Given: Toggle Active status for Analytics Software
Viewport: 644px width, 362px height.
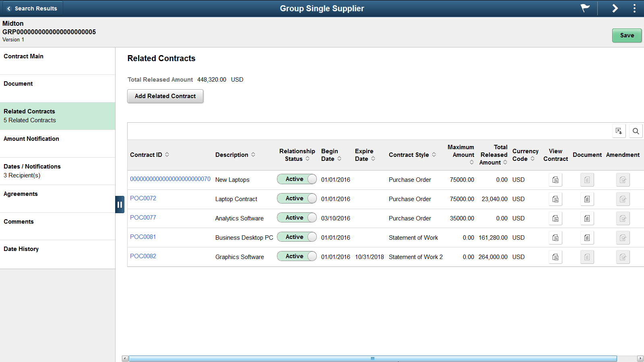Looking at the screenshot, I should [x=297, y=218].
